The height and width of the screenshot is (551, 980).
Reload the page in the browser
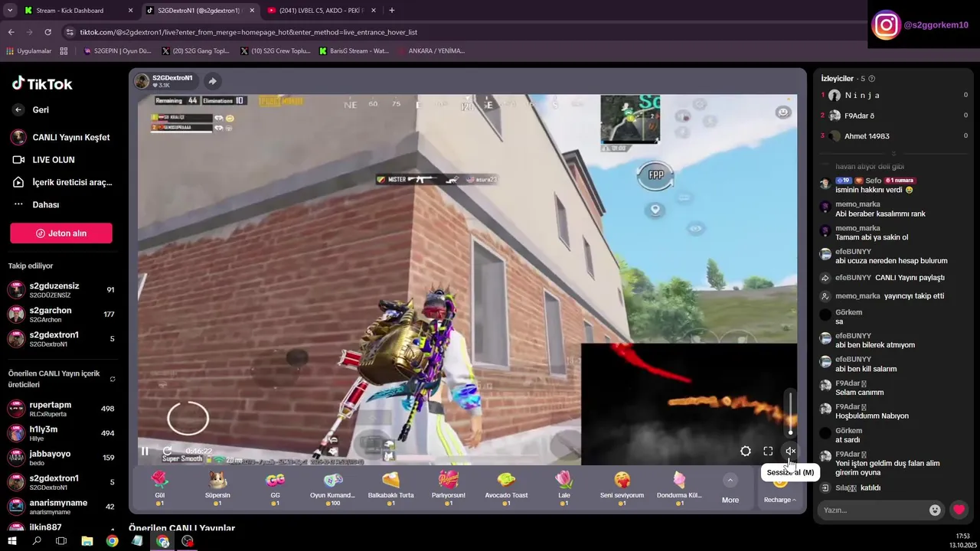(x=47, y=32)
